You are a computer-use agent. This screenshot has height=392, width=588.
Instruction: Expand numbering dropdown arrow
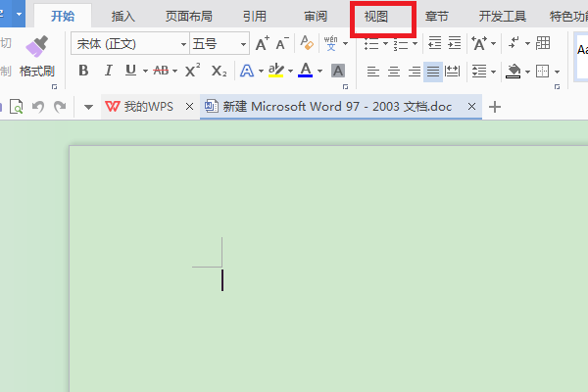click(x=415, y=44)
